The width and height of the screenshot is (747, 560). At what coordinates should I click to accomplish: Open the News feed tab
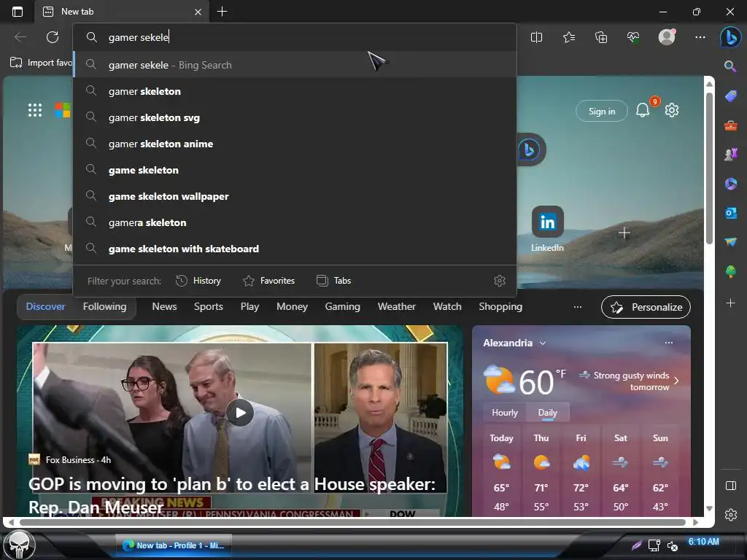click(x=164, y=307)
